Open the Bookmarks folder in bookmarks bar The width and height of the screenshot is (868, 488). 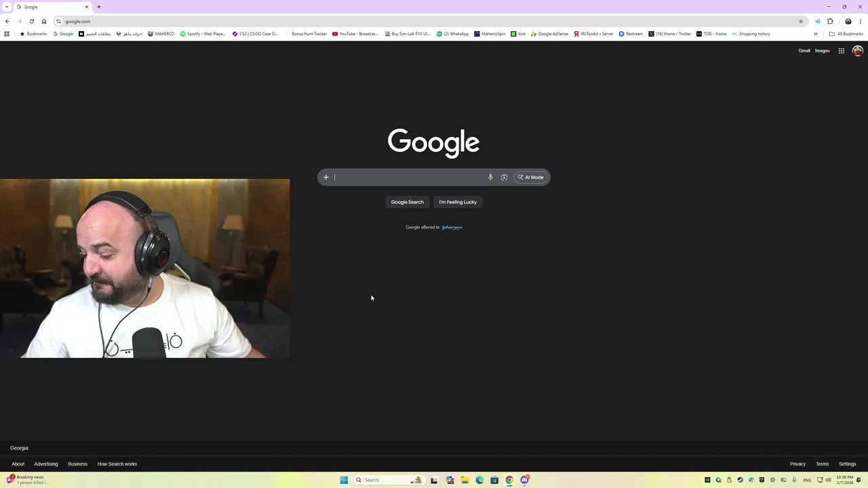point(33,34)
